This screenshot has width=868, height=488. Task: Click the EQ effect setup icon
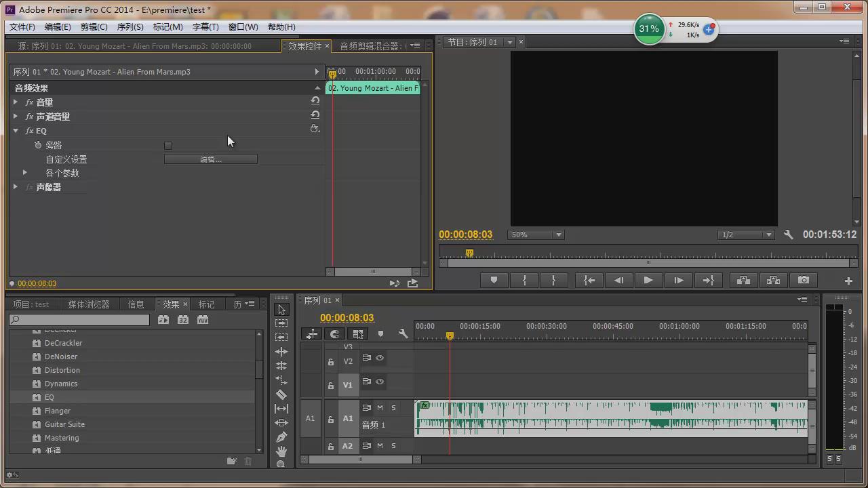pos(315,129)
